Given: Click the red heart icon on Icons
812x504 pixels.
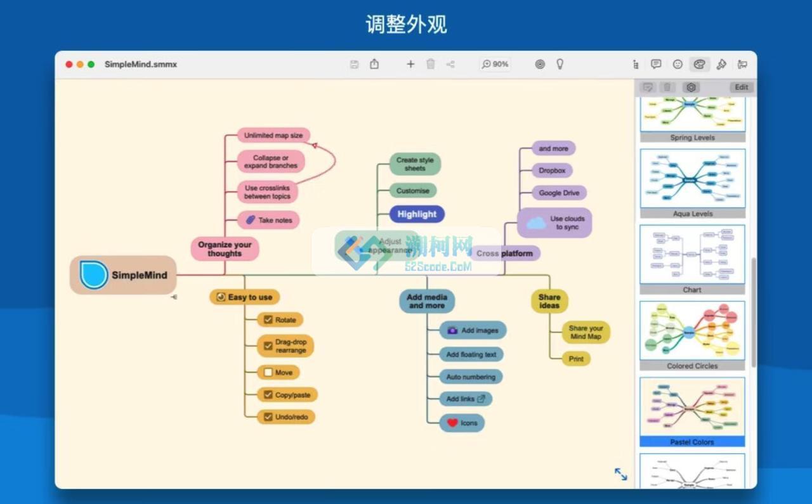Looking at the screenshot, I should coord(452,423).
